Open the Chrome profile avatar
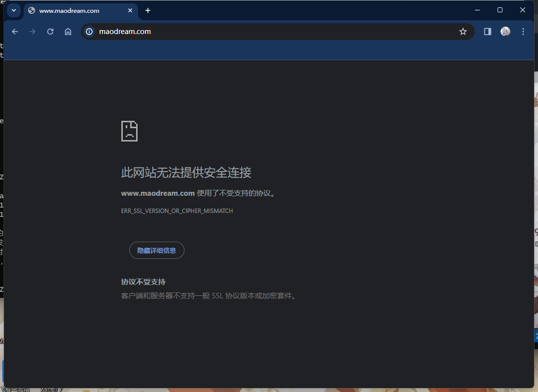 pos(505,32)
